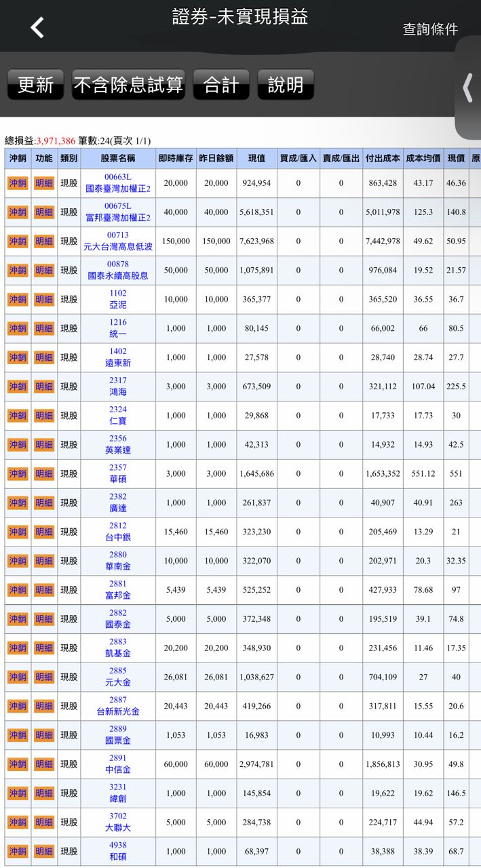Tap 沖銷 icon for 鴻海 row

(x=18, y=387)
